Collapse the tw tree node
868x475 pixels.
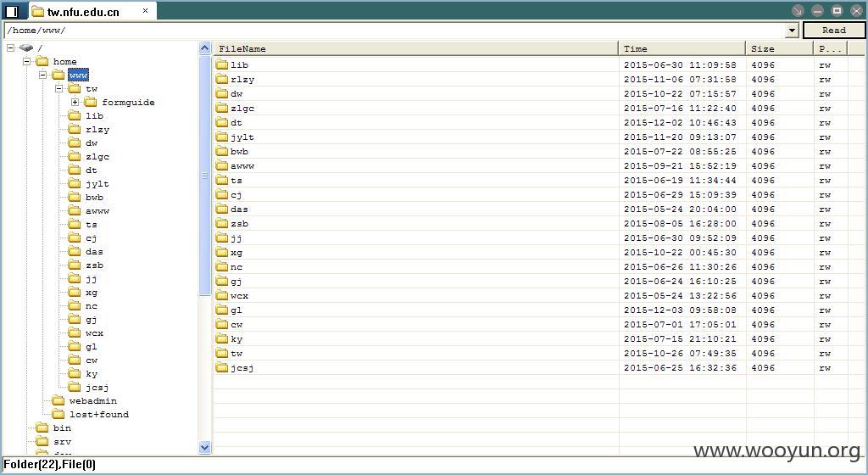coord(58,88)
